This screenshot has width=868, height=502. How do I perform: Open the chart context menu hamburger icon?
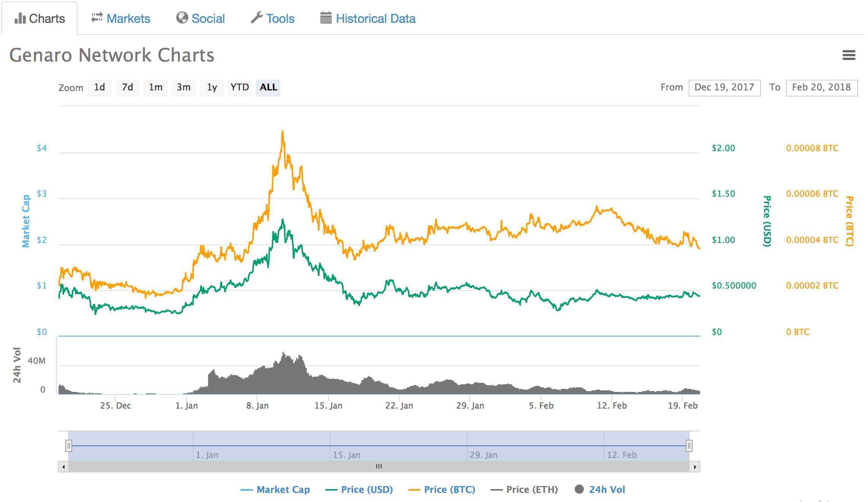pyautogui.click(x=849, y=55)
